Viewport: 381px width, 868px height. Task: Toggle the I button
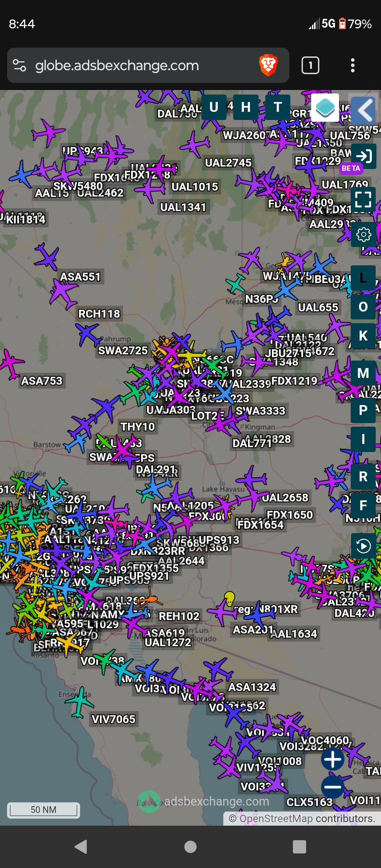(363, 439)
